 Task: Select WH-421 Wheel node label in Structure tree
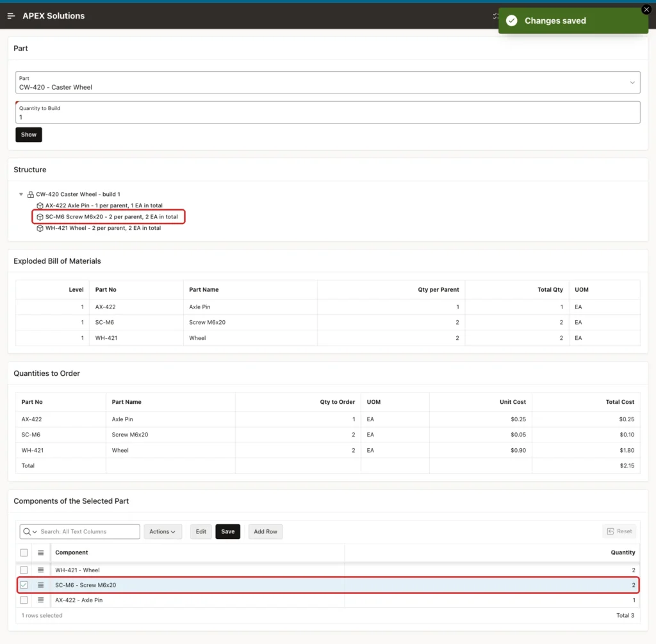103,229
